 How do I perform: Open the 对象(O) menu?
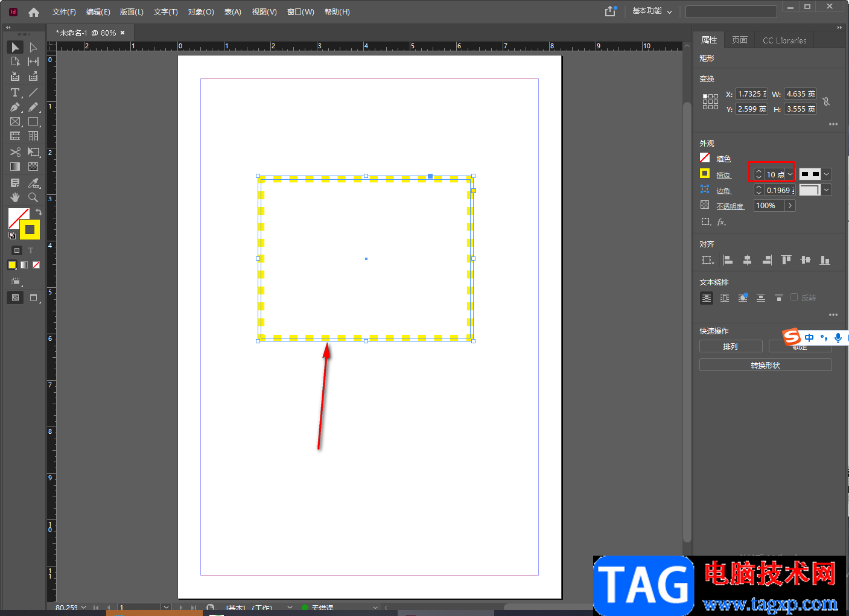tap(201, 12)
